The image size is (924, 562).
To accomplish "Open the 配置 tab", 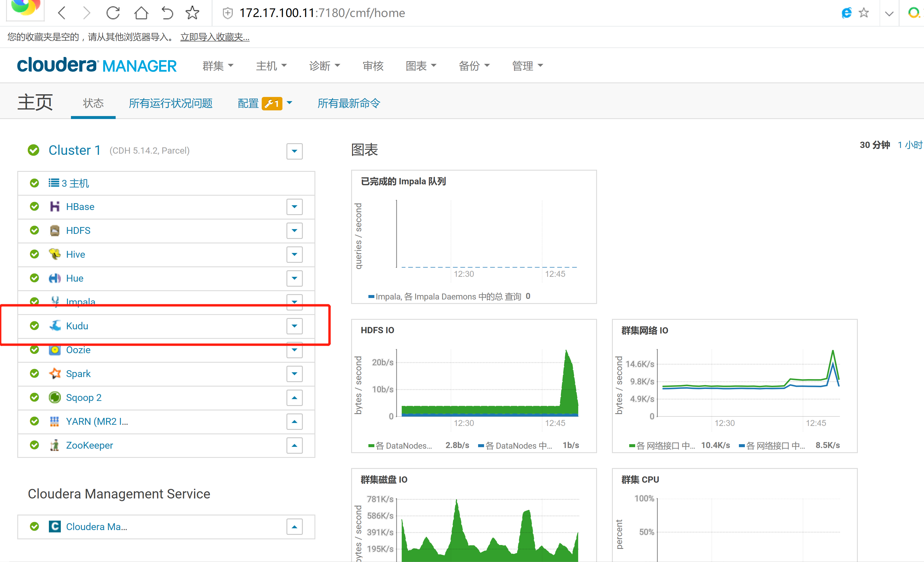I will pyautogui.click(x=248, y=103).
